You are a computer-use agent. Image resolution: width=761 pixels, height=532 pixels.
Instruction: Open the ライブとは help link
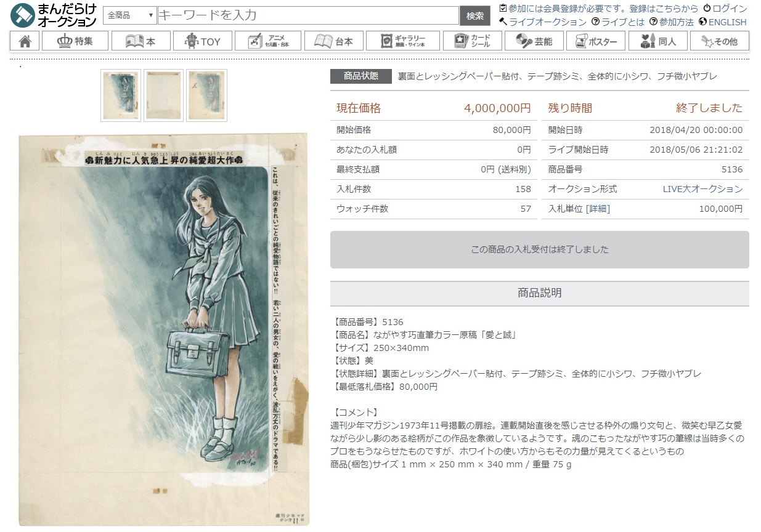pyautogui.click(x=618, y=22)
